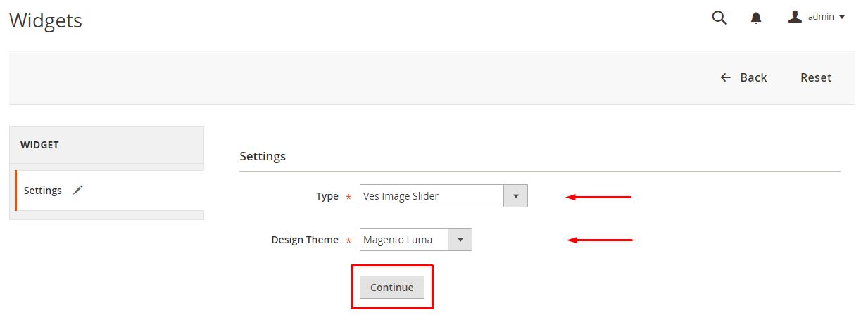Expand the admin account menu caret
868x315 pixels.
click(x=842, y=18)
